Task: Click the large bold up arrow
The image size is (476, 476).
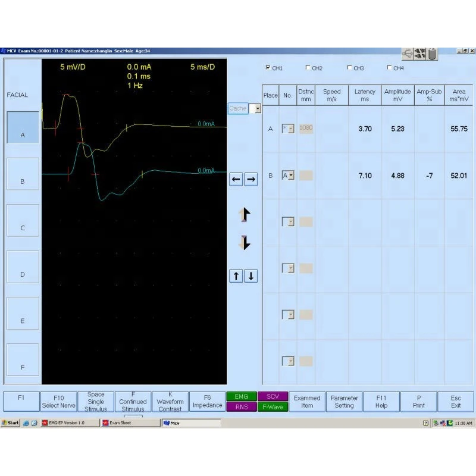Action: tap(245, 215)
